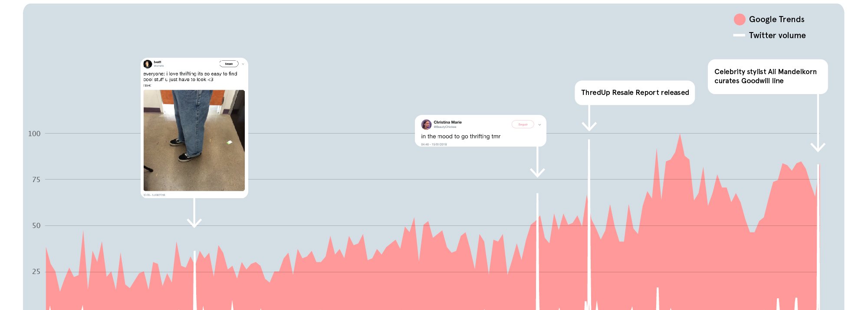Click the profile avatar on the jeans photo tweet

point(148,64)
